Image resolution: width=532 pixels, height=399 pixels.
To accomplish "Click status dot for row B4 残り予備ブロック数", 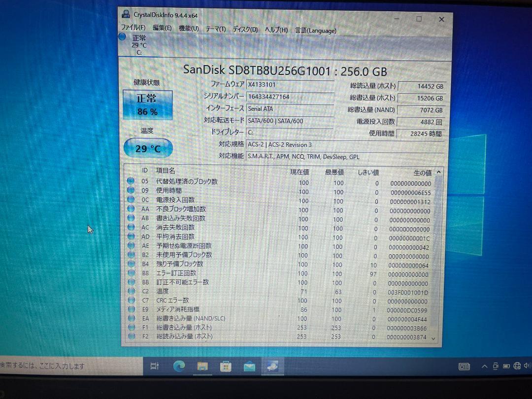I will (132, 263).
